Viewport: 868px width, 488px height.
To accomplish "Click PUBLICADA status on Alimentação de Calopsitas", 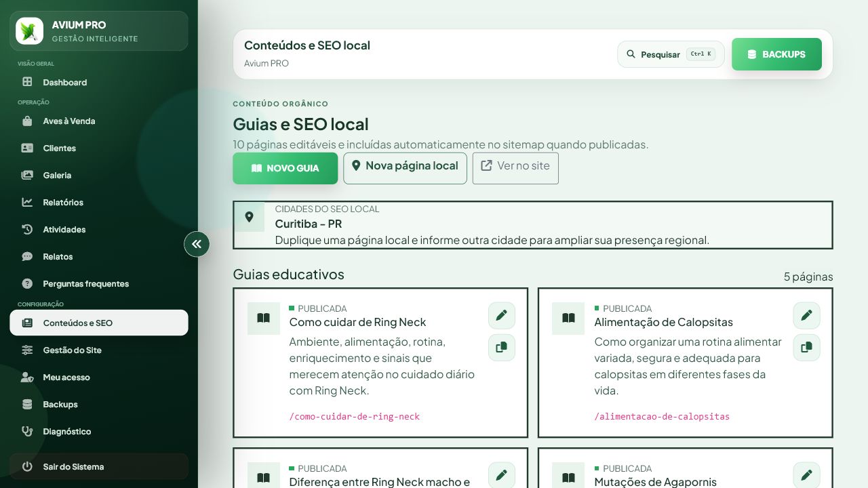I will tap(627, 308).
